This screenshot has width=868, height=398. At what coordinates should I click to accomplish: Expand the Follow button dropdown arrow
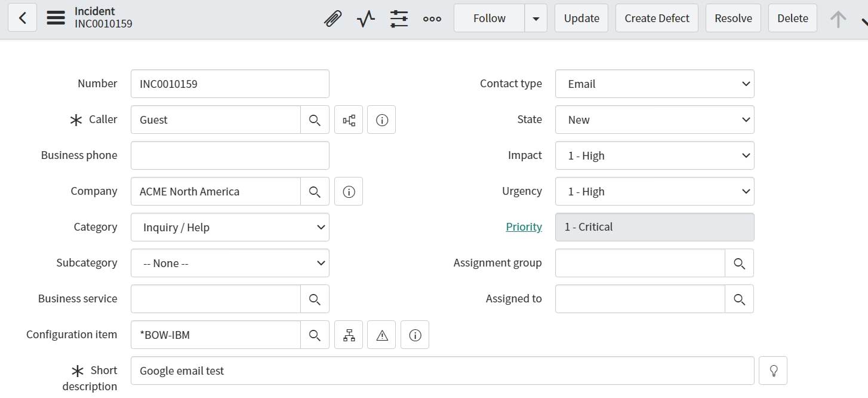coord(535,18)
